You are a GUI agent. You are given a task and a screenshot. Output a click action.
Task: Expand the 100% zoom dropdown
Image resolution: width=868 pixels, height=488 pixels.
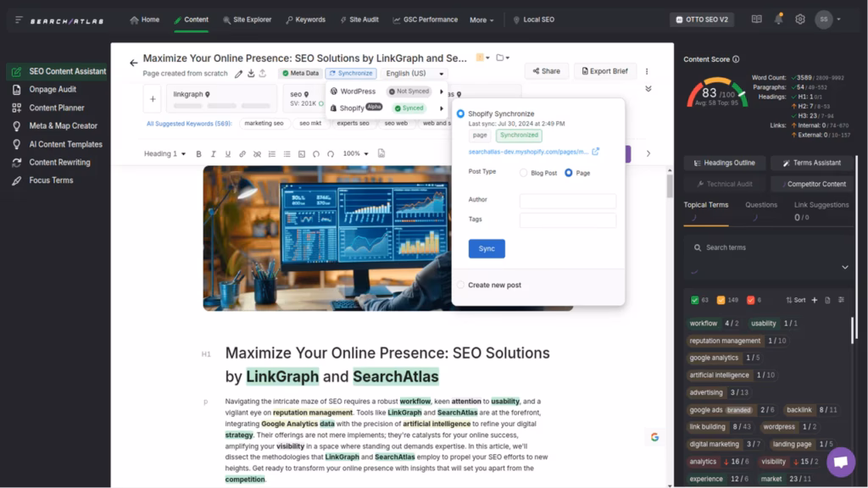point(355,154)
